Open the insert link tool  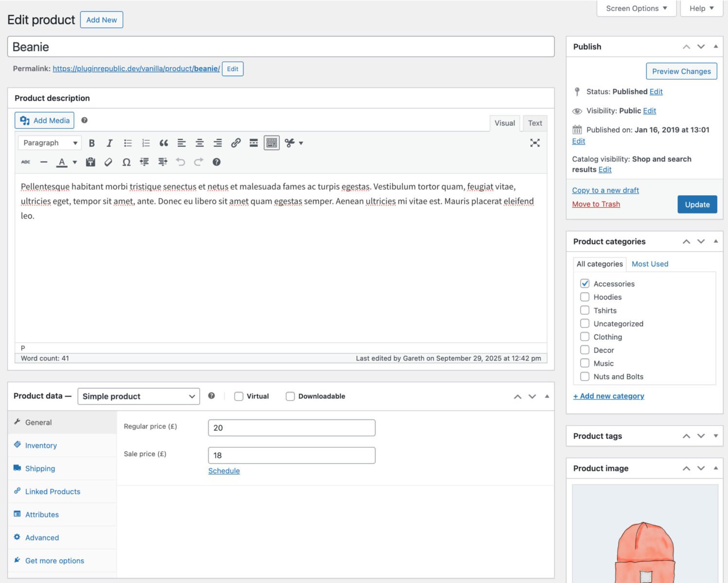[236, 143]
